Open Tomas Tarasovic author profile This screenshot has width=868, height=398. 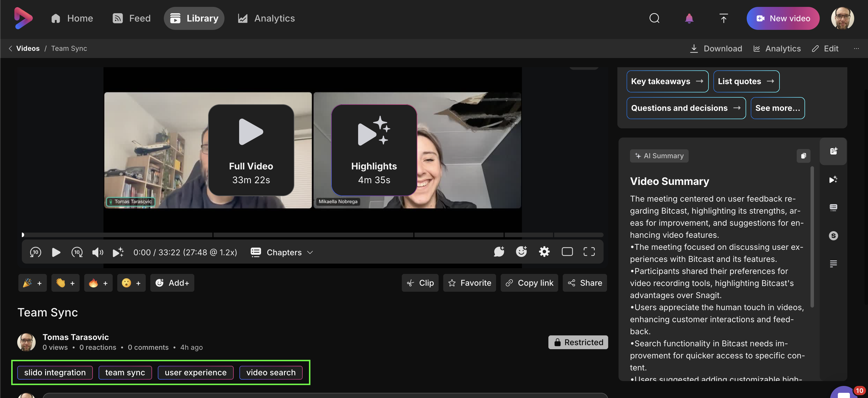click(x=76, y=337)
